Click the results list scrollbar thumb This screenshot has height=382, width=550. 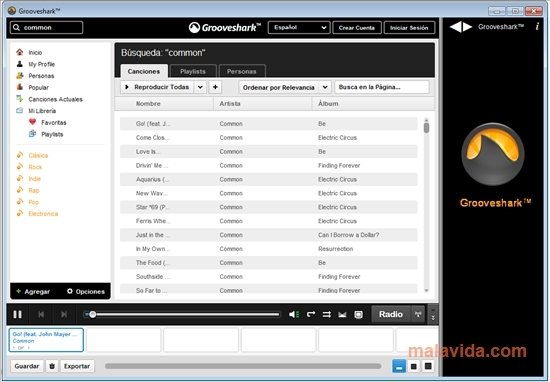pyautogui.click(x=426, y=127)
